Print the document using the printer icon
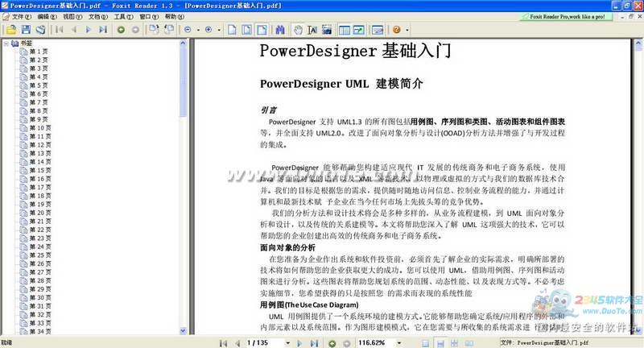 (x=40, y=30)
